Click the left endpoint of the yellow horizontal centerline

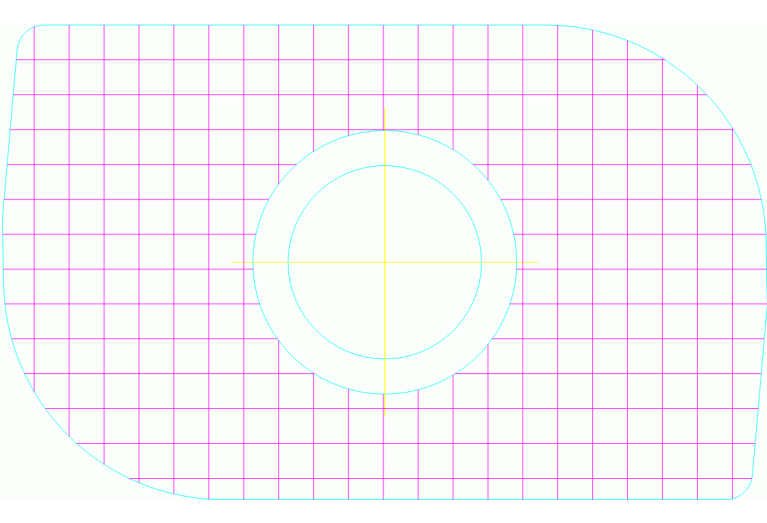click(x=232, y=262)
